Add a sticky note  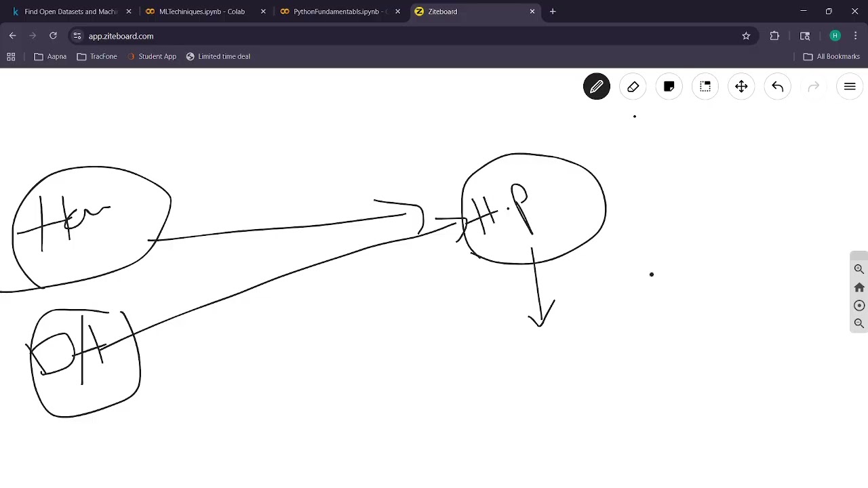coord(669,87)
